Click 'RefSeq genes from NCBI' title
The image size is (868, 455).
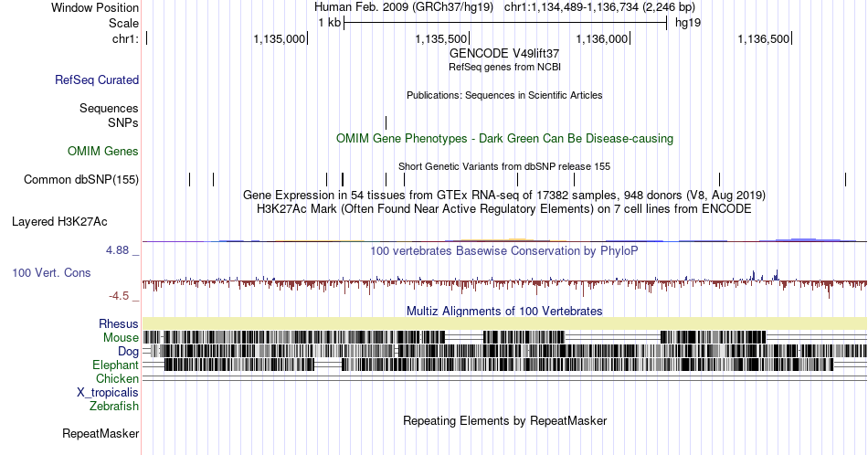pyautogui.click(x=504, y=67)
